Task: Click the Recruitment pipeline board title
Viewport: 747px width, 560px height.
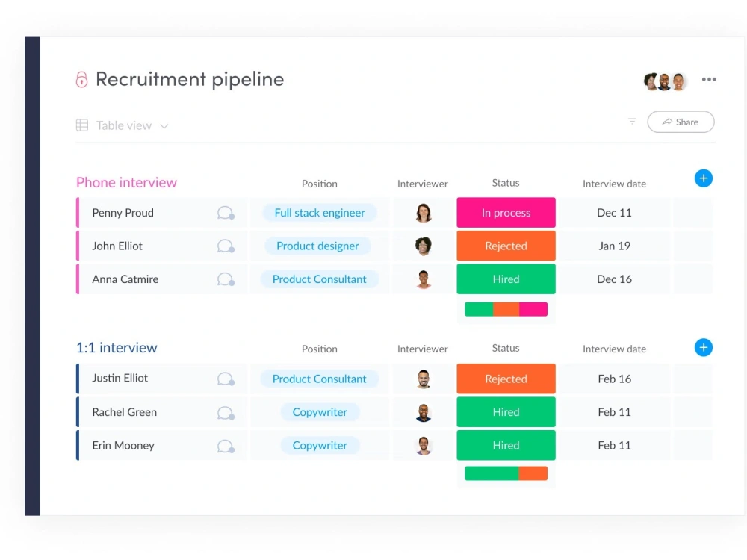Action: coord(190,80)
